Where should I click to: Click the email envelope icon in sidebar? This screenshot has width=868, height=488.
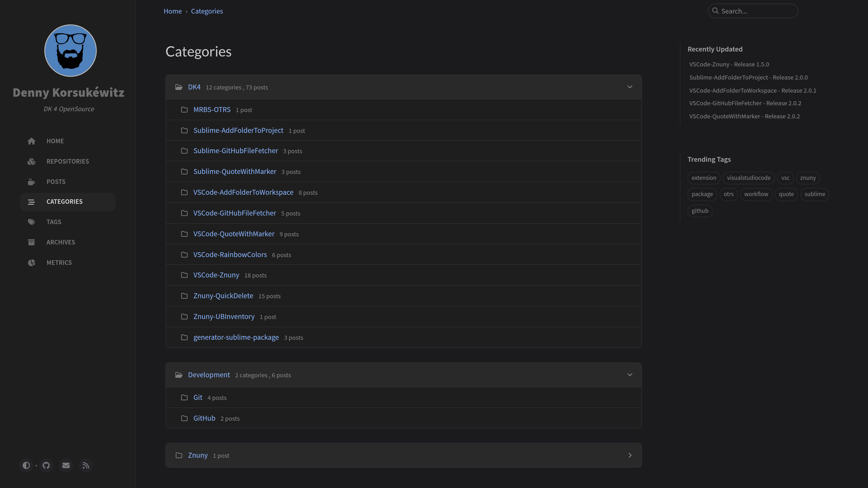tap(66, 465)
